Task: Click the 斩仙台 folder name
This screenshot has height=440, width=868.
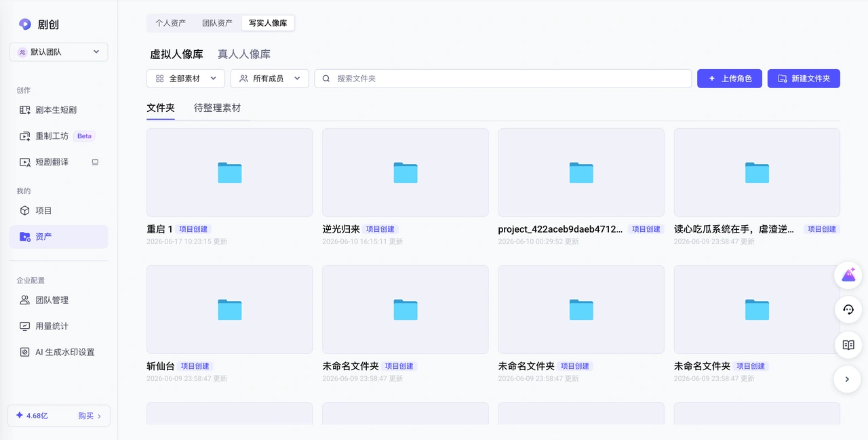Action: [161, 366]
